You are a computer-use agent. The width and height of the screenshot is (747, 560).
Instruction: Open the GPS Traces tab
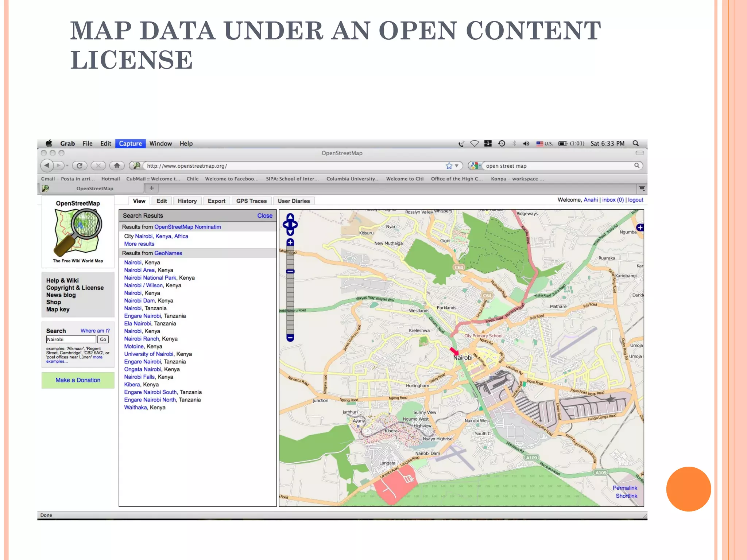pos(251,201)
